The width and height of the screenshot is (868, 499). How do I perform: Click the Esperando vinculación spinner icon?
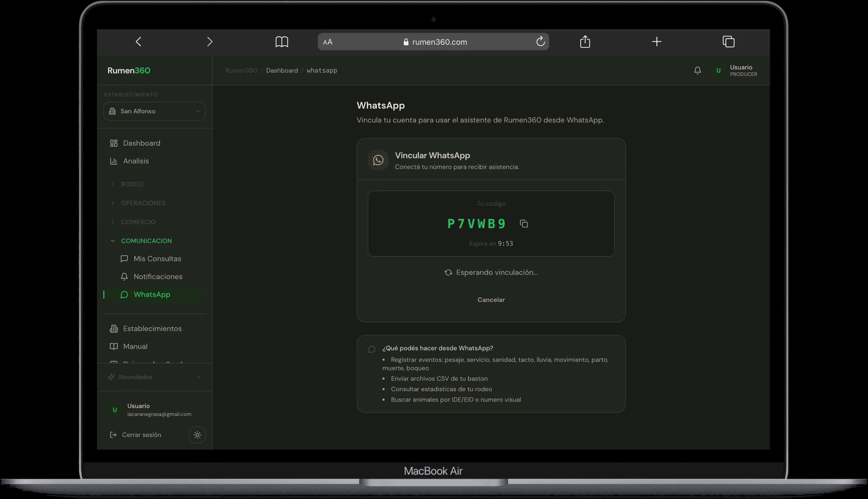pyautogui.click(x=448, y=272)
